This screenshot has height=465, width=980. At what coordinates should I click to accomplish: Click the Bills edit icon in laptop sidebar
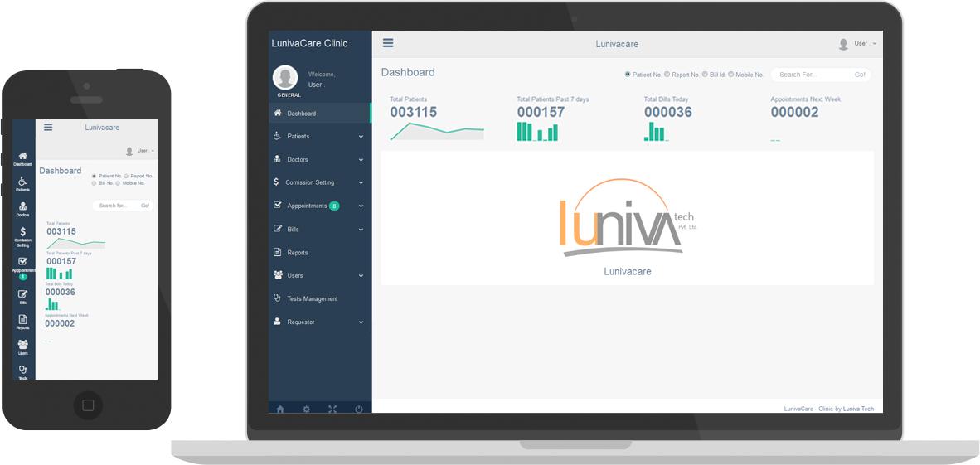tap(278, 229)
